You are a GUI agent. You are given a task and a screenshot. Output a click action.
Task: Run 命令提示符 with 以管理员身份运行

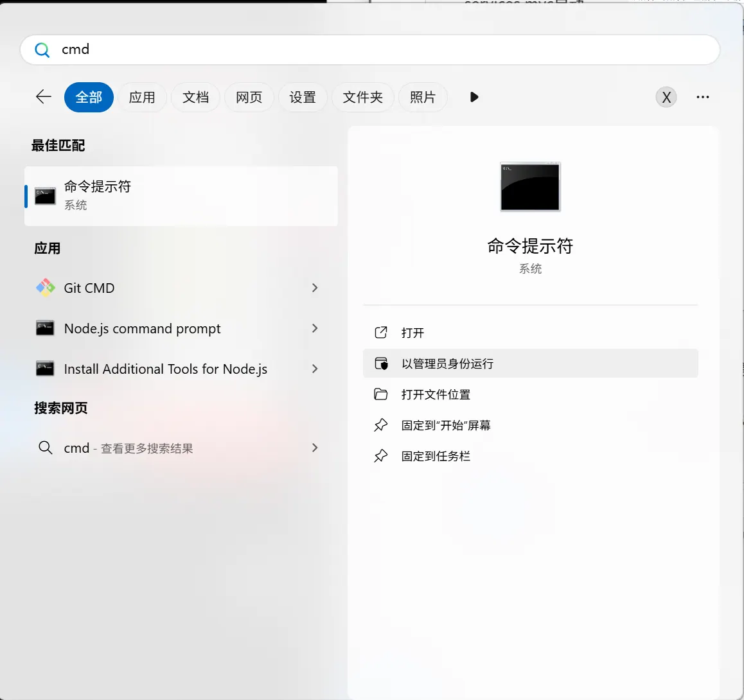click(x=448, y=363)
